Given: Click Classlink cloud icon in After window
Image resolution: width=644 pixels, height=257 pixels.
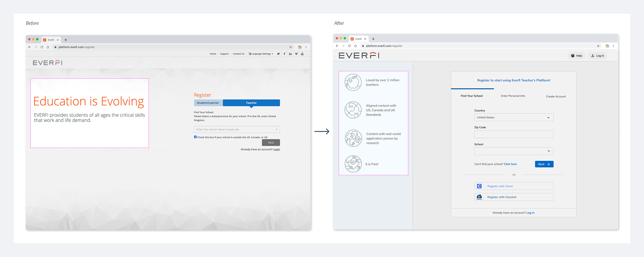Looking at the screenshot, I should pos(479,197).
